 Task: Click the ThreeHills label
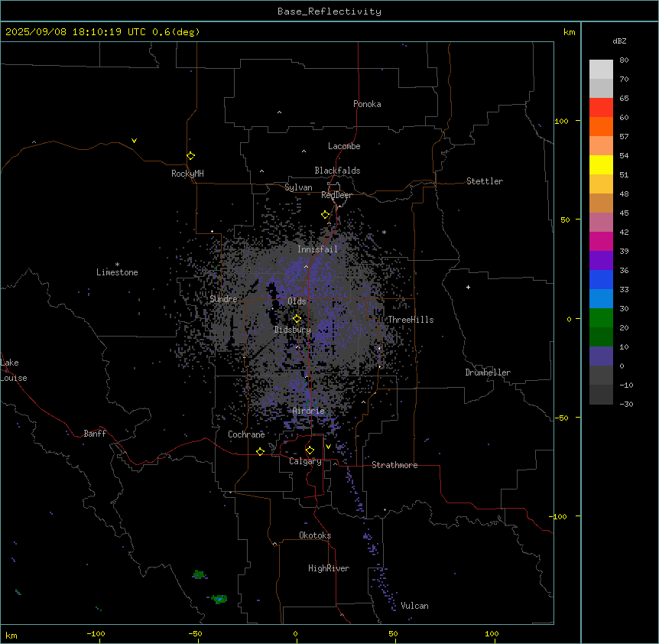click(x=411, y=320)
